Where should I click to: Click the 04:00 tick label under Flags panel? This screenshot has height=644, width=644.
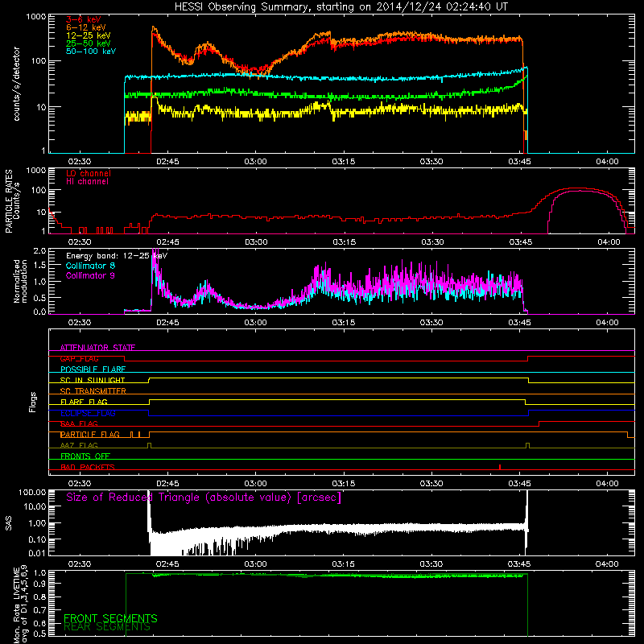(x=607, y=484)
